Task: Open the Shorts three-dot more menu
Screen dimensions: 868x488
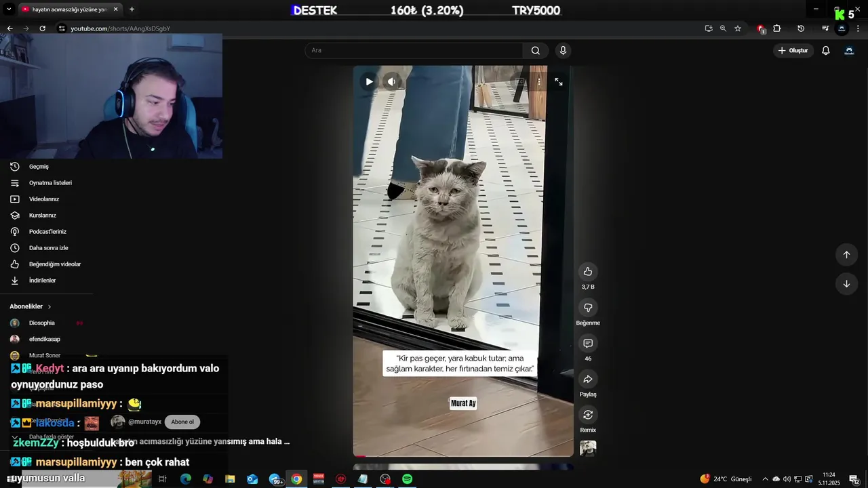Action: (x=539, y=82)
